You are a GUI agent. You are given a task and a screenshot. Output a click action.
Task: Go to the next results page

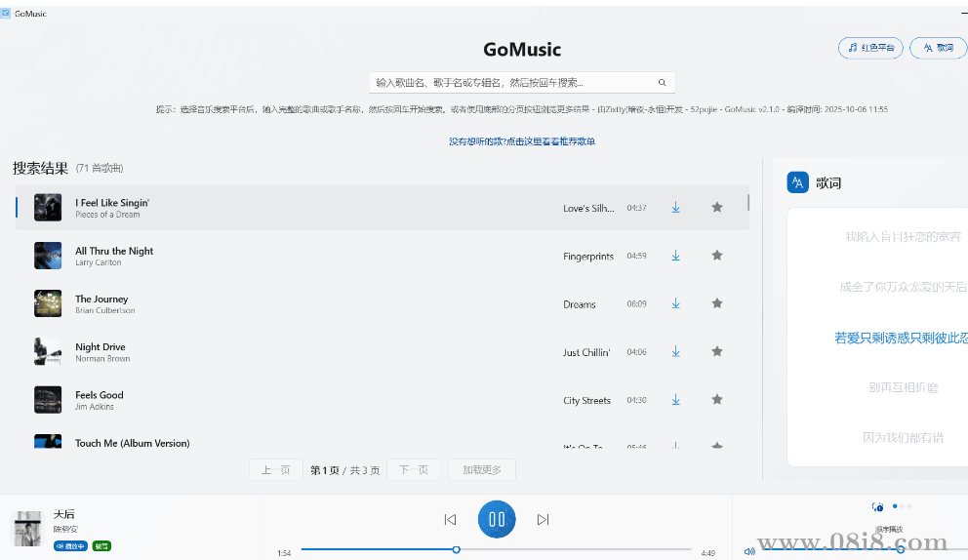(x=414, y=470)
